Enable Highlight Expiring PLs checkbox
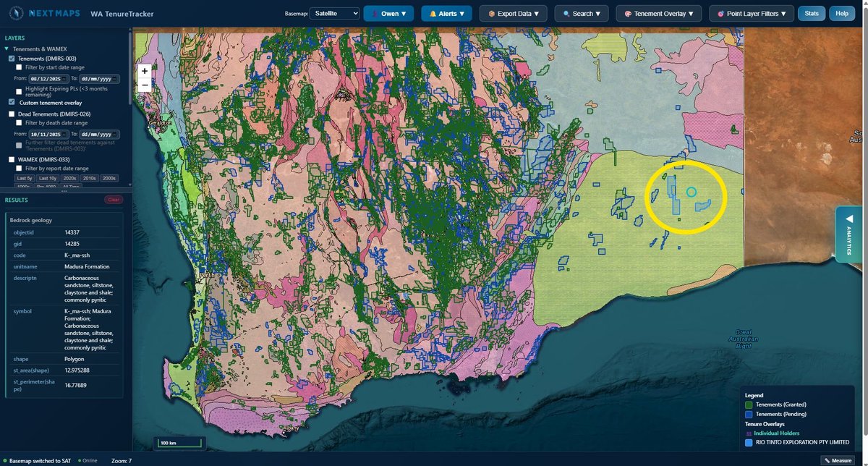The width and height of the screenshot is (868, 466). click(19, 91)
